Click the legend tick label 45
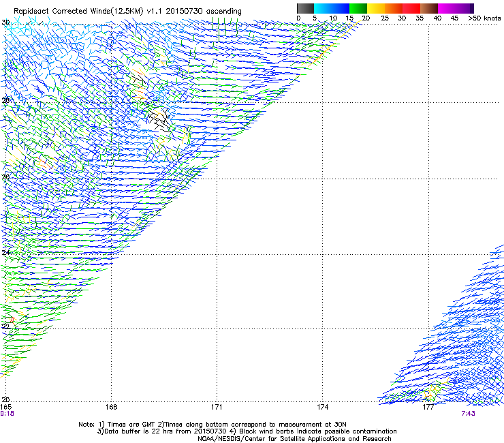Viewport: 504px width, 443px height. (454, 18)
